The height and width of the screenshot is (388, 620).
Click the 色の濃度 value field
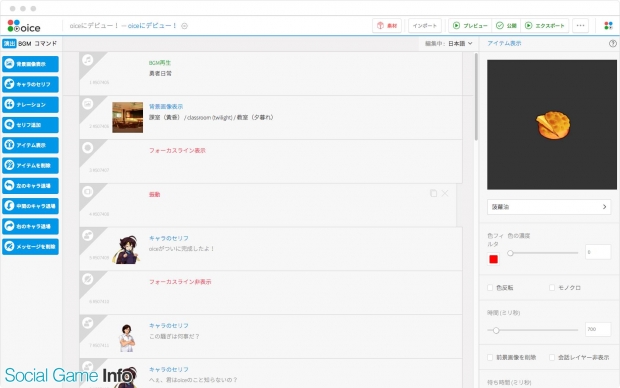[598, 252]
